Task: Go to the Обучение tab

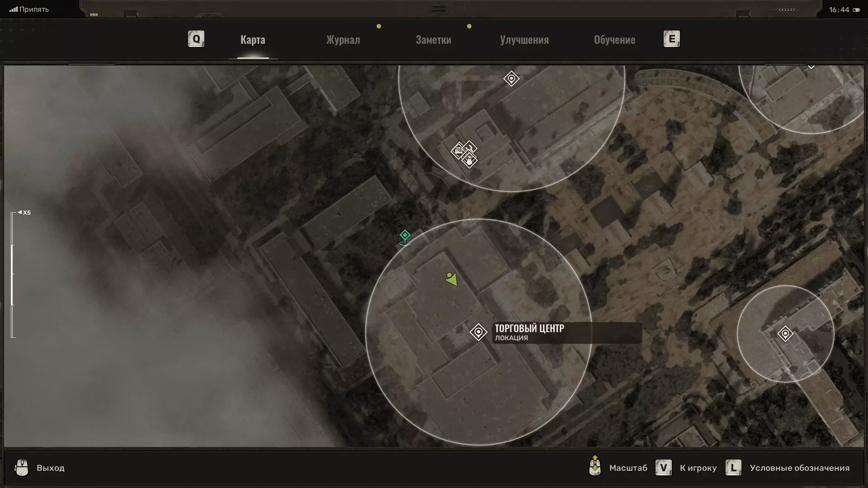Action: (614, 40)
